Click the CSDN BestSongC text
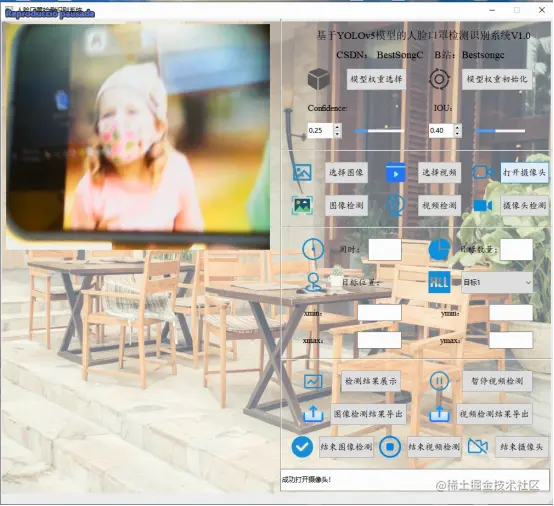The height and width of the screenshot is (506, 554). click(380, 55)
